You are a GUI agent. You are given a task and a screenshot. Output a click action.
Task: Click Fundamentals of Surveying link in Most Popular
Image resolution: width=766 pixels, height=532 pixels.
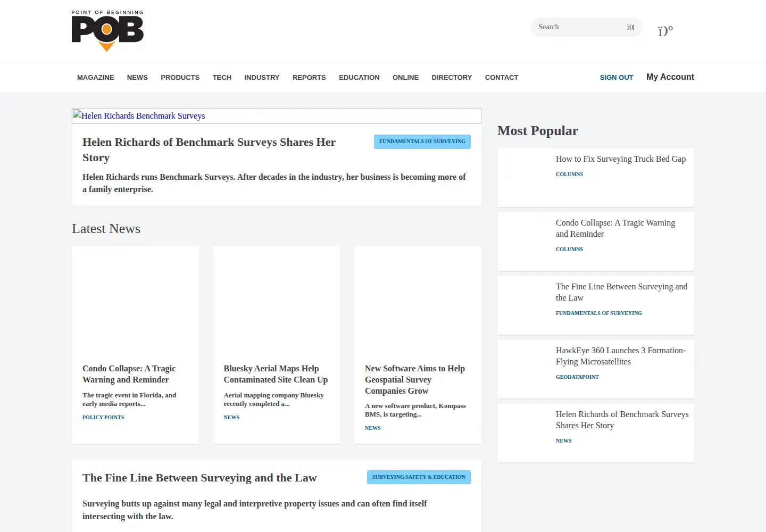click(599, 313)
